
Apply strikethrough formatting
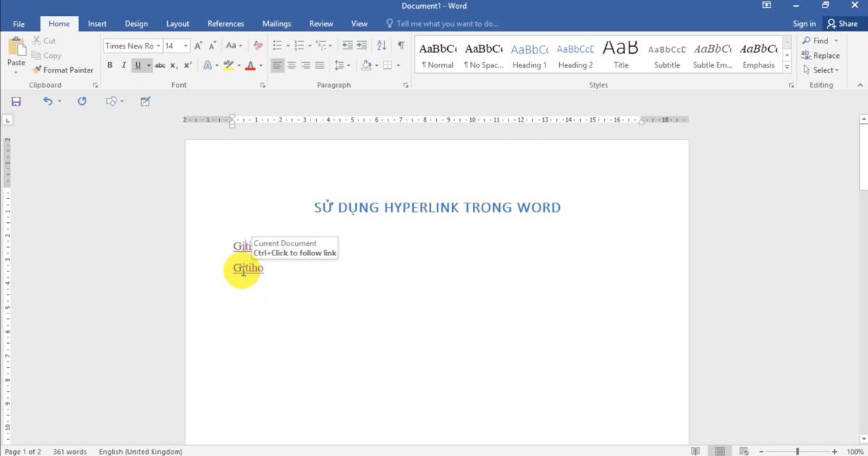coord(158,65)
